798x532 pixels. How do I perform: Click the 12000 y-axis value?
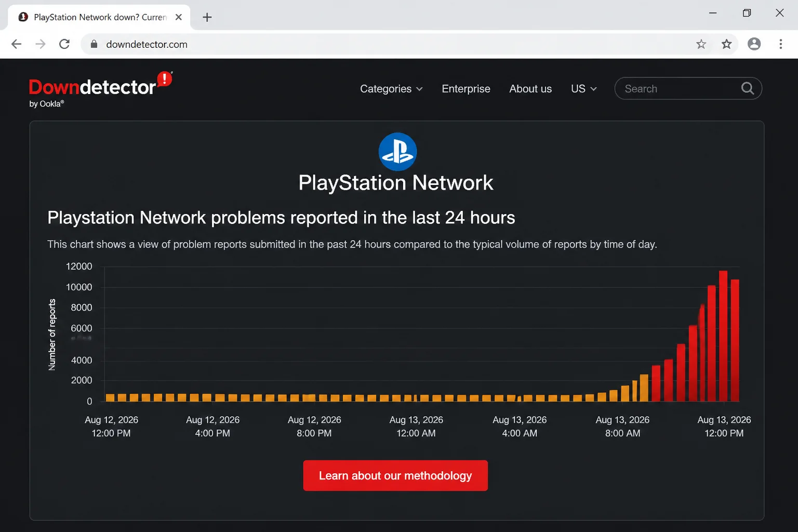pyautogui.click(x=79, y=267)
